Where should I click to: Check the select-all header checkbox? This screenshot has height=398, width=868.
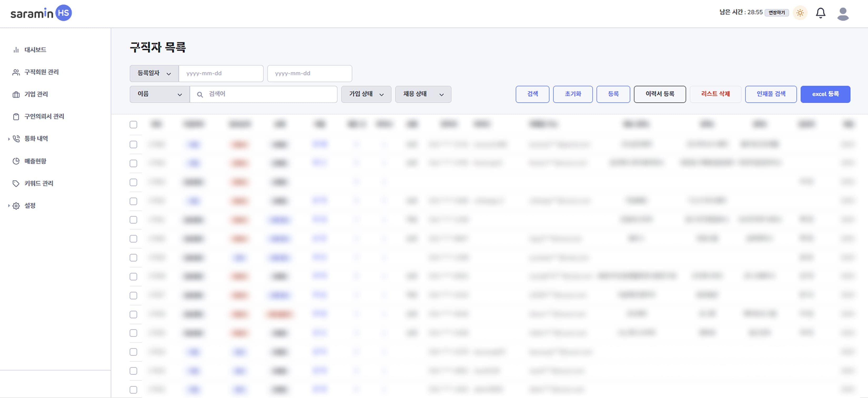133,125
